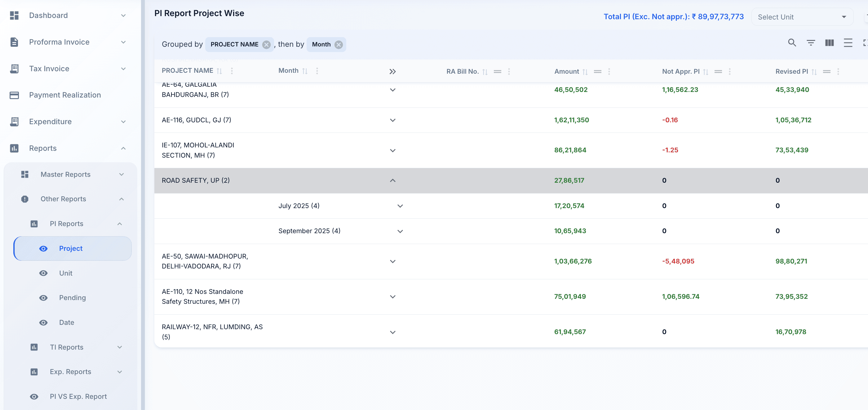The image size is (868, 410).
Task: Expand the September 2025 (4) group
Action: pos(400,231)
